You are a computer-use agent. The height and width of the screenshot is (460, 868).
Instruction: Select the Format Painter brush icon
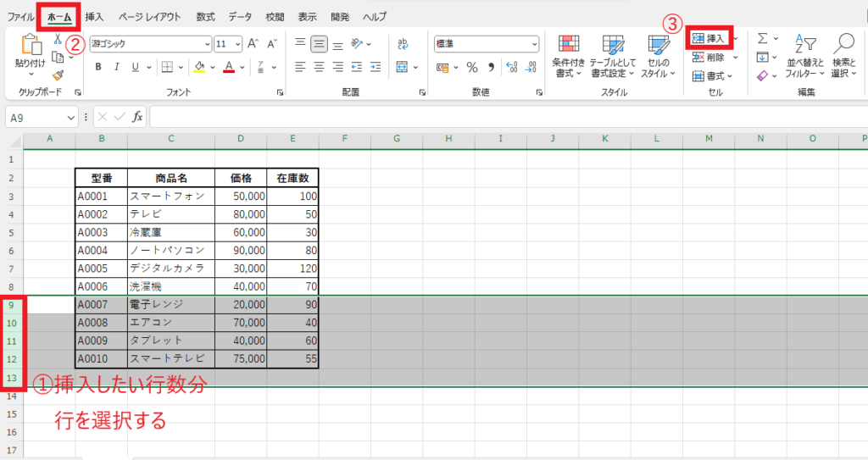coord(58,75)
